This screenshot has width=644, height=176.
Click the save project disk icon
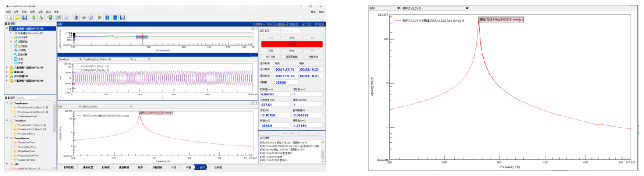click(x=25, y=18)
